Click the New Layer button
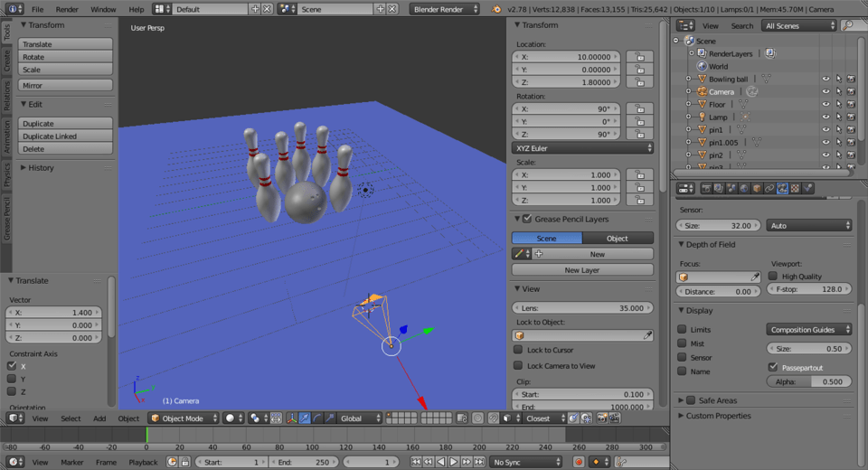 tap(582, 269)
